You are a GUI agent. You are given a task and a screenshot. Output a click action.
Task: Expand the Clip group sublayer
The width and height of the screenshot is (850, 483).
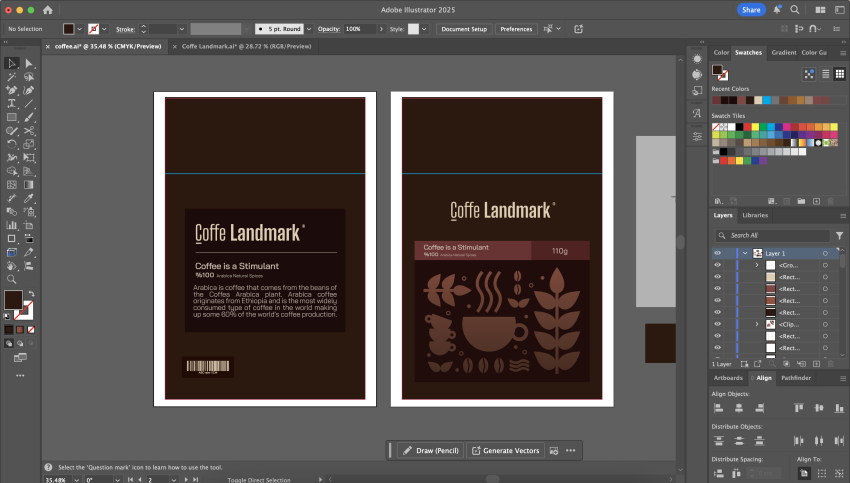[757, 325]
